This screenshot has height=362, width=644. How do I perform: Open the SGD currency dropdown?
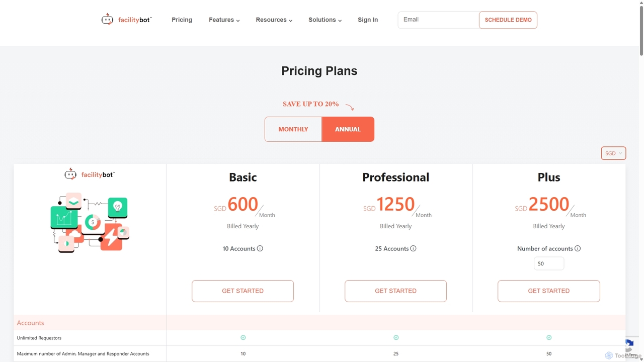[613, 153]
